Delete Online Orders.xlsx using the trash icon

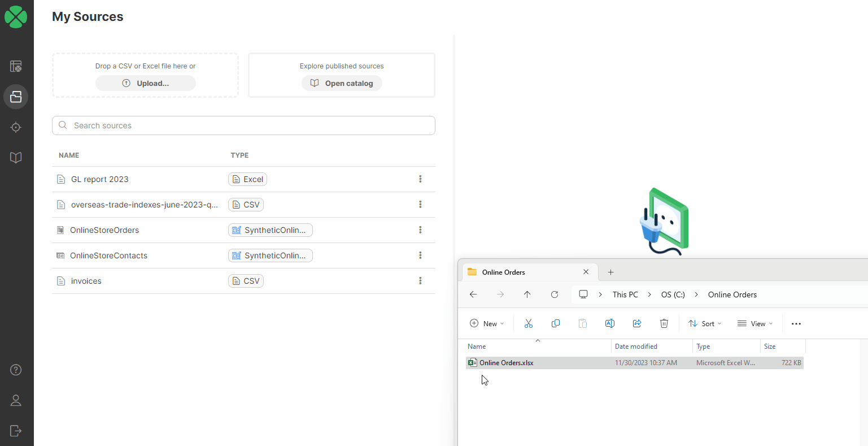coord(664,323)
